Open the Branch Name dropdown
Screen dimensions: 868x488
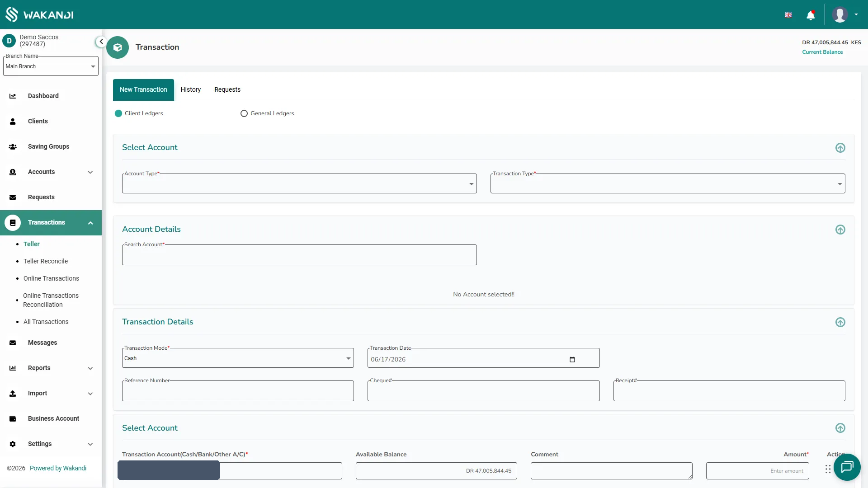pos(51,66)
